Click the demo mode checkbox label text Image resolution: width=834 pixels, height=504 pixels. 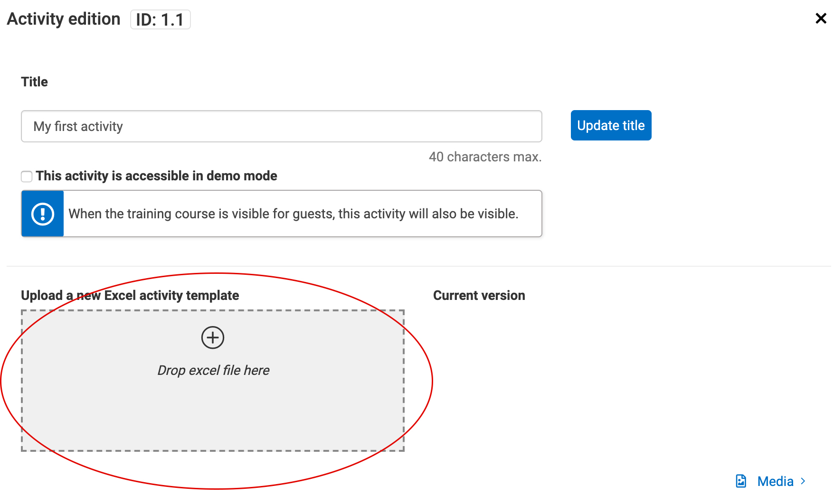156,176
